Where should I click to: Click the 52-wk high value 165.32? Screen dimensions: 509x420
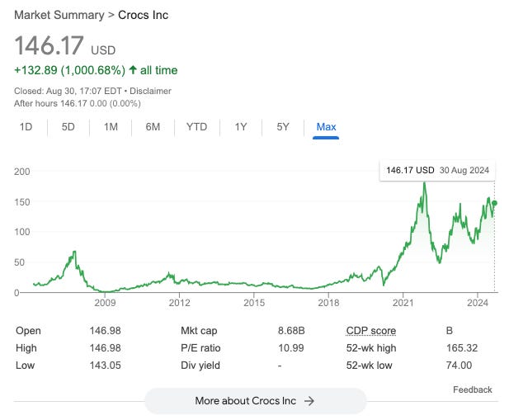pyautogui.click(x=462, y=348)
